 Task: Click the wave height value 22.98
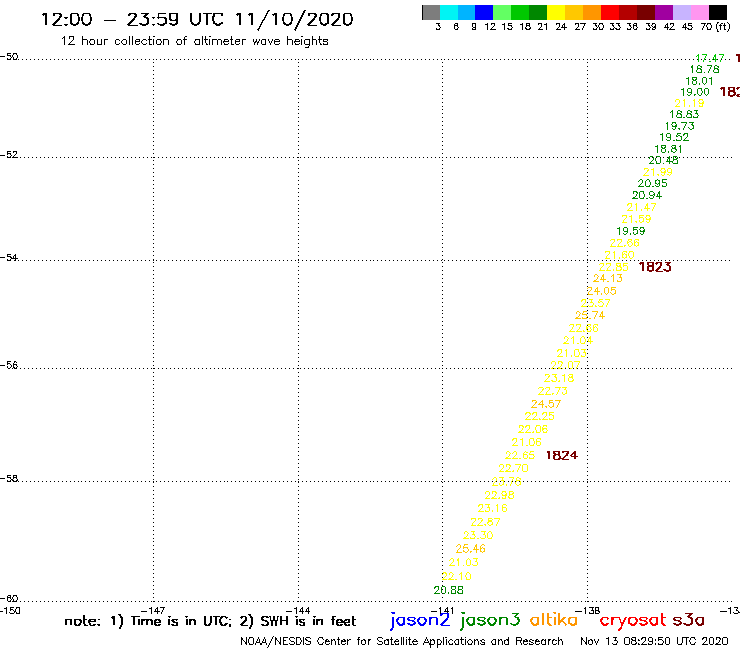click(x=499, y=495)
